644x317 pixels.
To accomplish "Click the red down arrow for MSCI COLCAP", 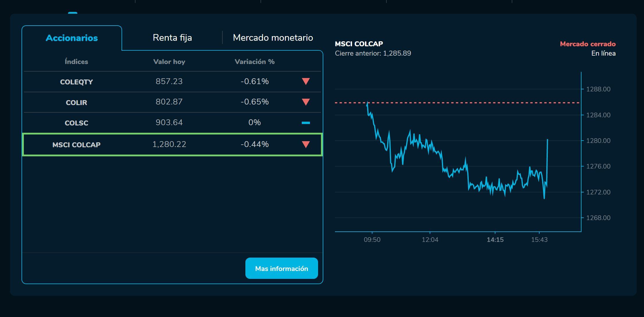I will (305, 144).
